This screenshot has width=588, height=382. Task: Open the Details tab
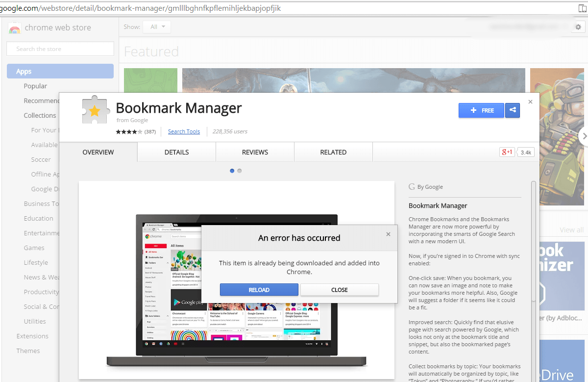point(176,152)
